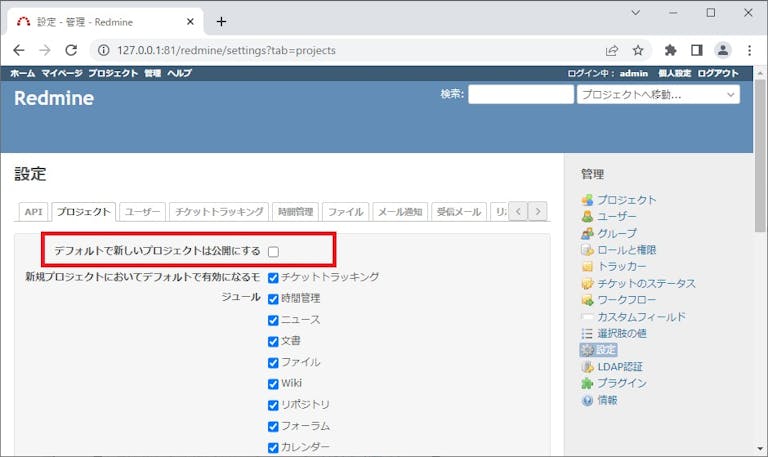The height and width of the screenshot is (457, 768).
Task: Open 管理 in the top menu
Action: (x=152, y=73)
